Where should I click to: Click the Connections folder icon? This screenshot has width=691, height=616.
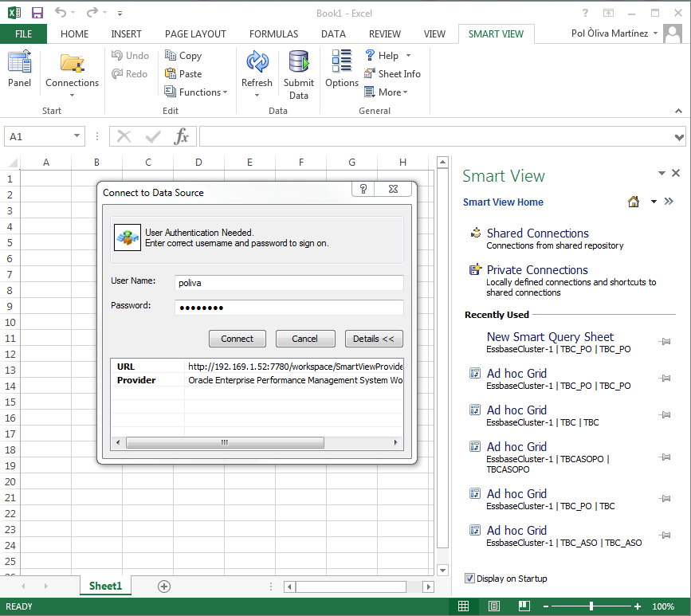72,63
